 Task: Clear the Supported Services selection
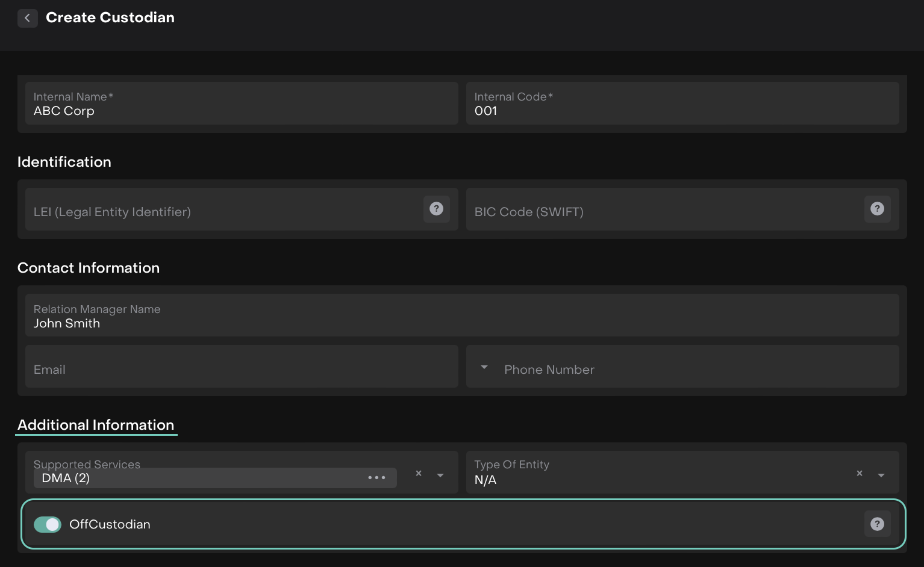[419, 474]
